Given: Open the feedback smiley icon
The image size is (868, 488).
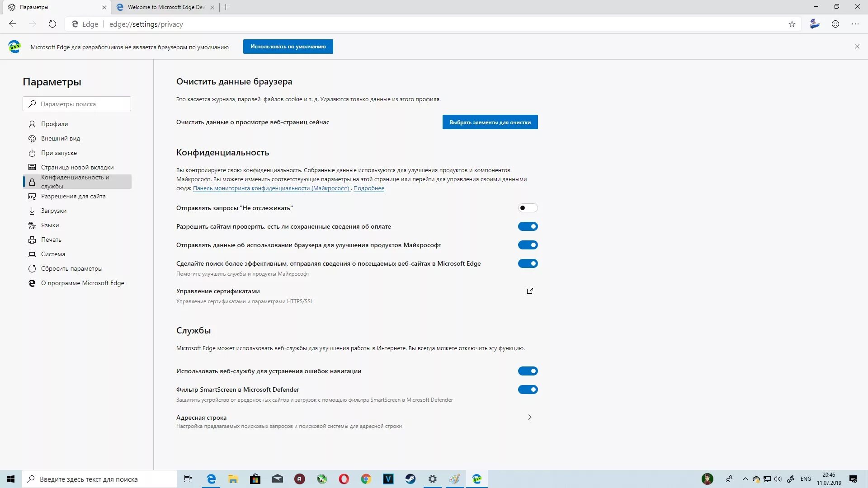Looking at the screenshot, I should pos(835,24).
